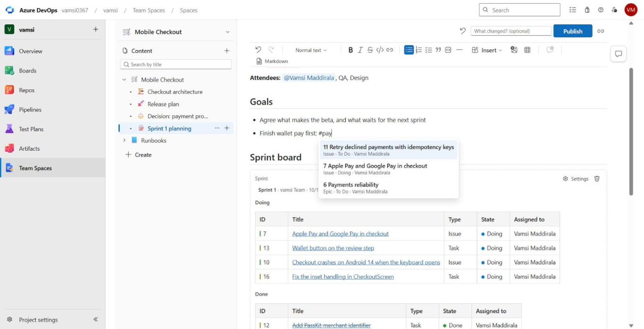
Task: Add a subpage under Sprint 1 planning
Action: click(x=227, y=128)
